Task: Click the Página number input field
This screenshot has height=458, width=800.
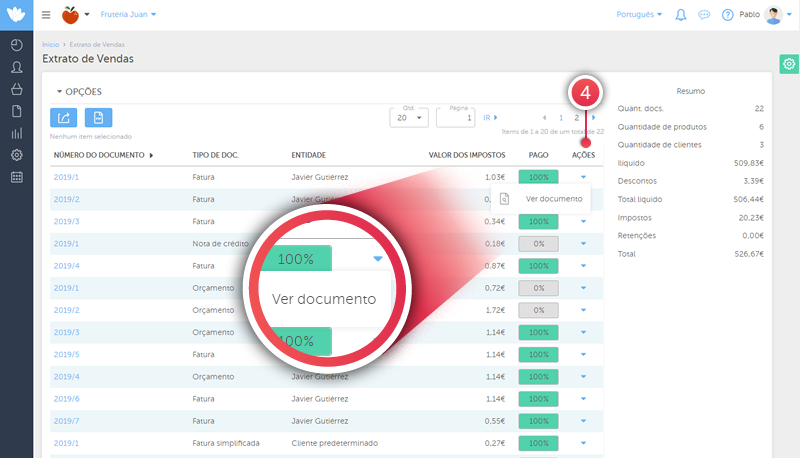Action: tap(455, 118)
